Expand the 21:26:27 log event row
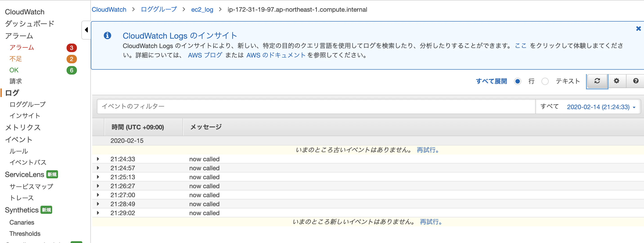This screenshot has width=644, height=243. [98, 186]
